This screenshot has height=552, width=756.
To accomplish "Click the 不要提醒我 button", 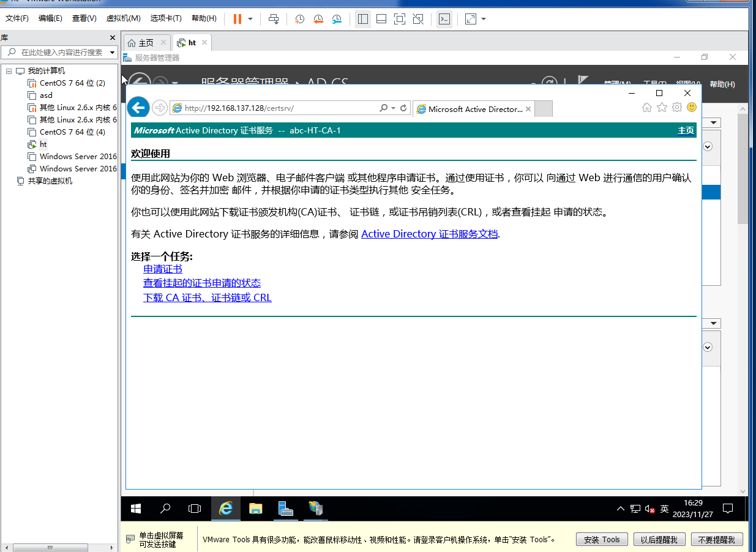I will [x=717, y=539].
